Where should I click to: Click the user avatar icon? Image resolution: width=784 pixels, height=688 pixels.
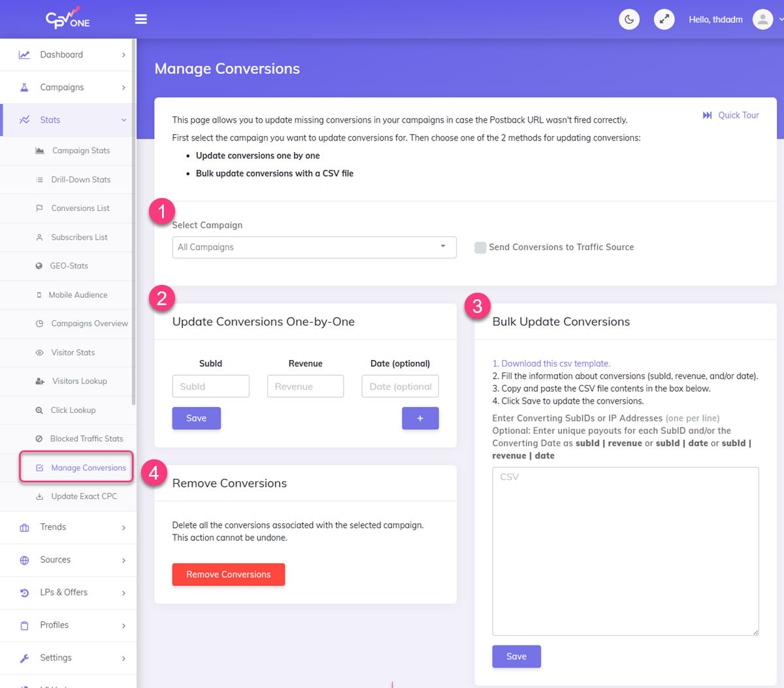(762, 19)
